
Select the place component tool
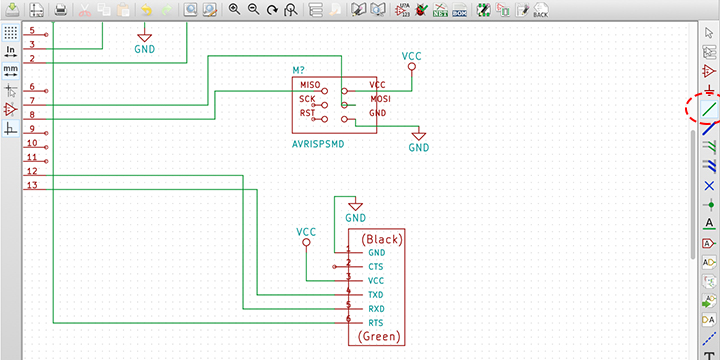click(x=709, y=71)
